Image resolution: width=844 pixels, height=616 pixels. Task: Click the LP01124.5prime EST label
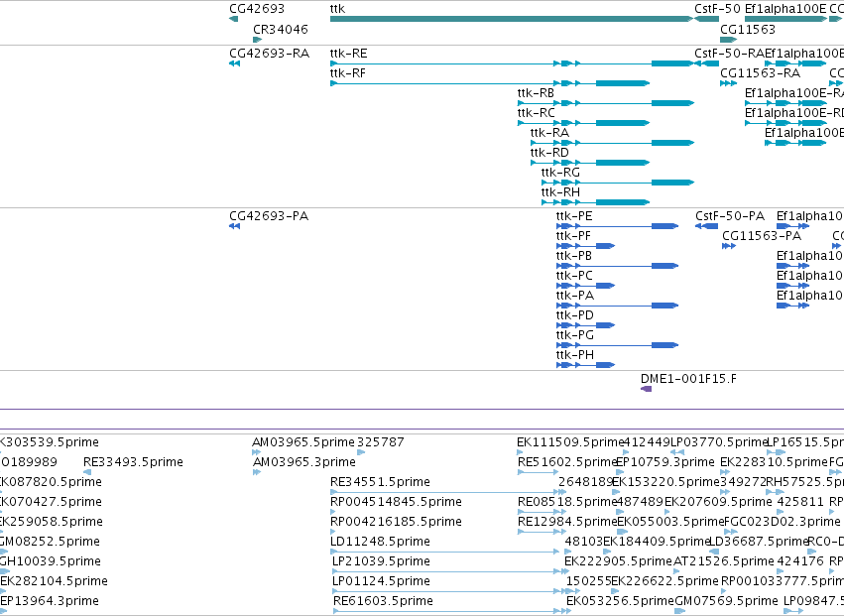click(381, 581)
